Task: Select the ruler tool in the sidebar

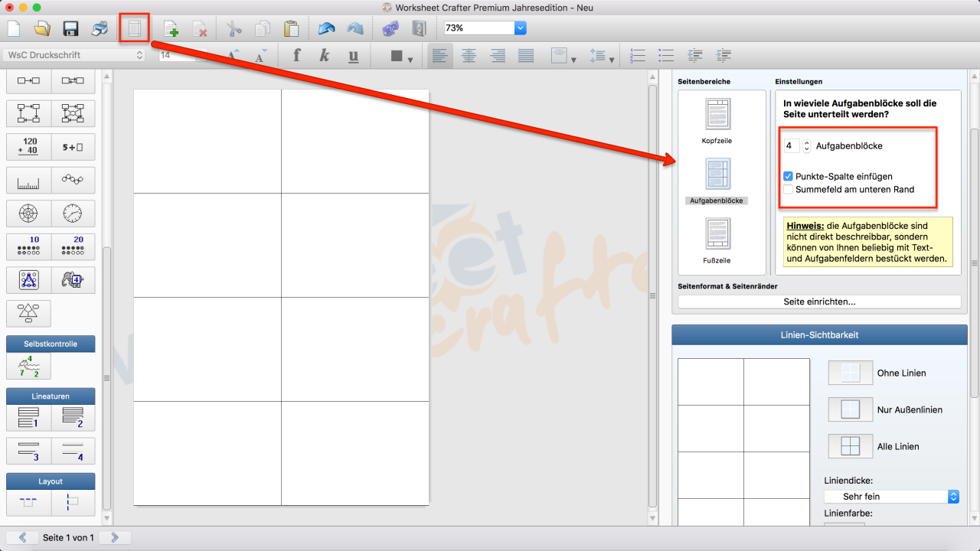Action: pyautogui.click(x=28, y=180)
